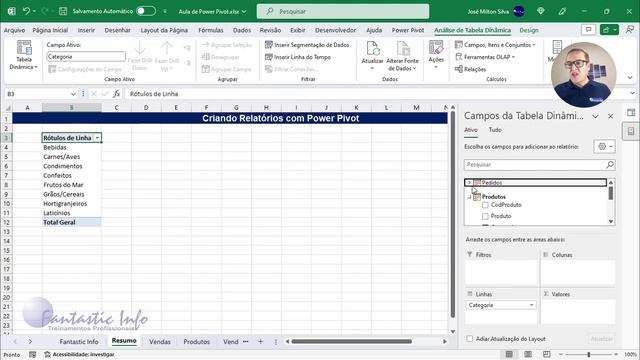Click the comments speech bubble icon
The width and height of the screenshot is (640, 360).
point(588,30)
